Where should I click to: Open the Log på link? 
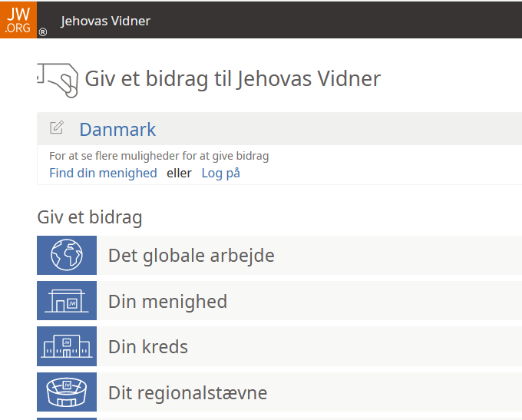coord(221,174)
